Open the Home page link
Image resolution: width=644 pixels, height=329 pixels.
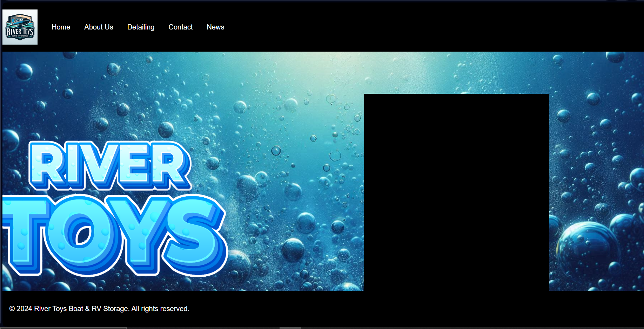[x=61, y=27]
